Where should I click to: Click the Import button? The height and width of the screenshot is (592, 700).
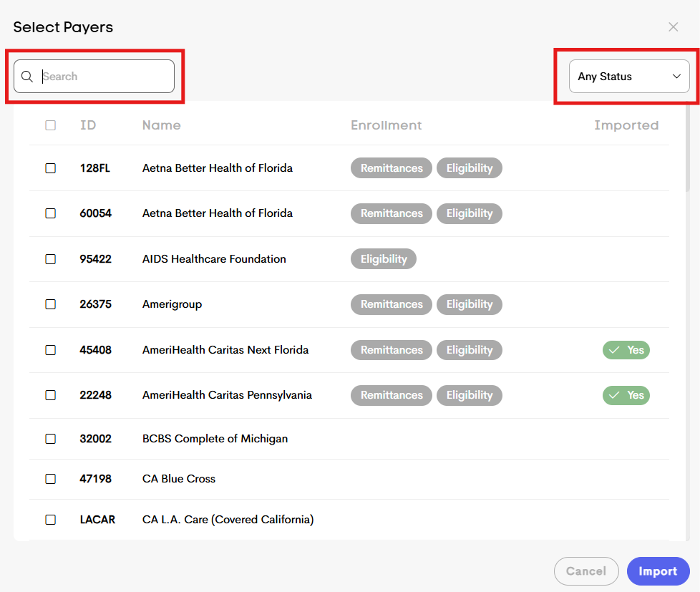658,571
